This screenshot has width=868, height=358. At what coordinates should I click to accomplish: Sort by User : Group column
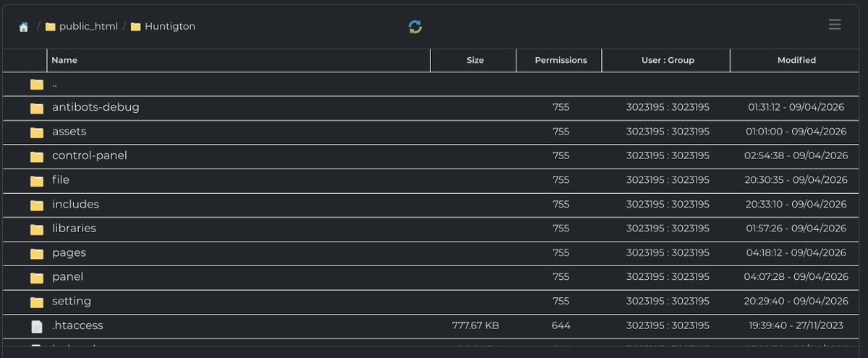(x=668, y=60)
